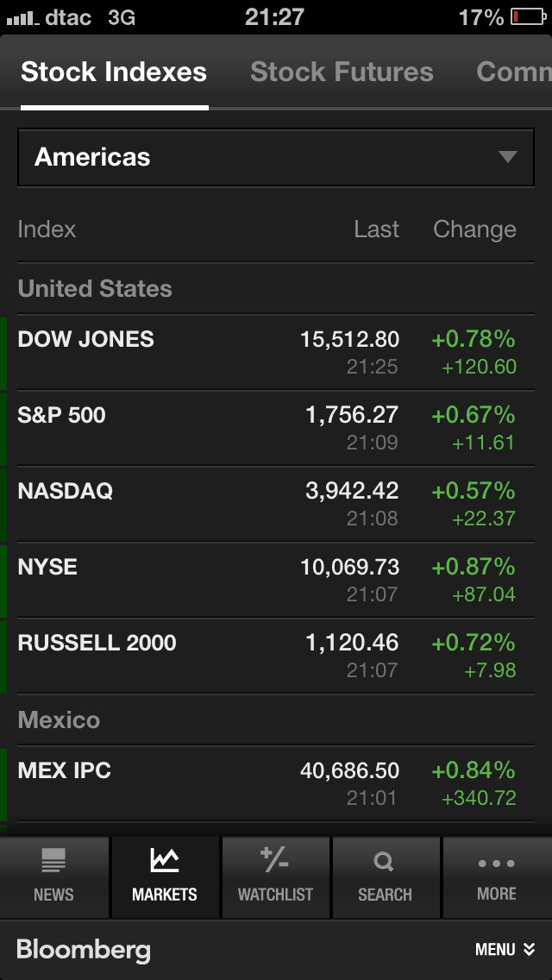Open the Watchlist plus-minus icon
The height and width of the screenshot is (980, 552).
(274, 860)
